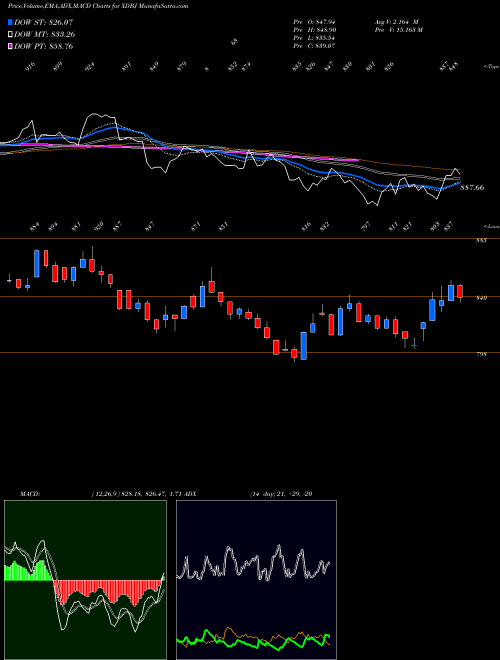Click the 'Pre C: 839.07' close value
The width and height of the screenshot is (500, 660).
click(314, 46)
